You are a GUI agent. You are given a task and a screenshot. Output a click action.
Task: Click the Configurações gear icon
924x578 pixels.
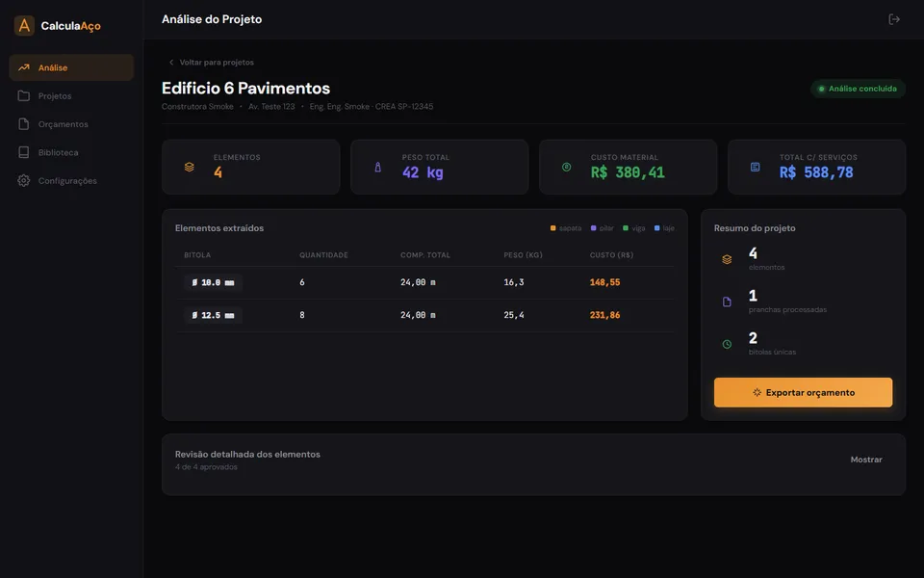point(23,180)
